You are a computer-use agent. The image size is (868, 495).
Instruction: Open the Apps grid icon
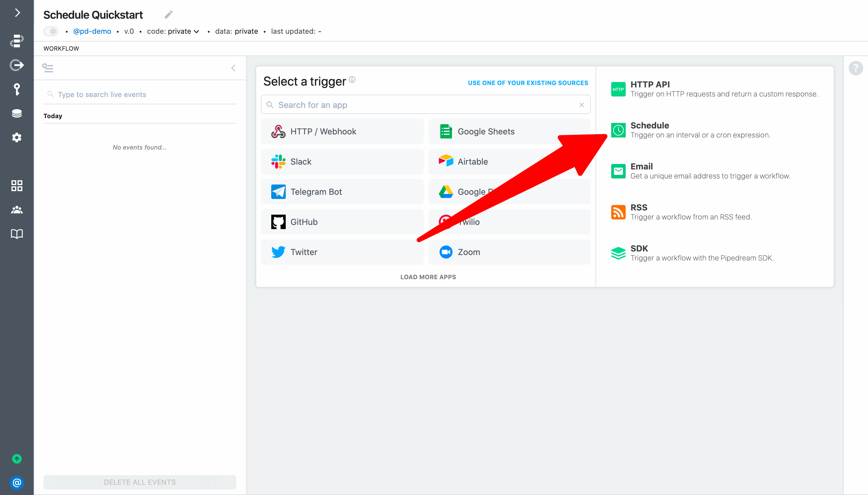[17, 186]
